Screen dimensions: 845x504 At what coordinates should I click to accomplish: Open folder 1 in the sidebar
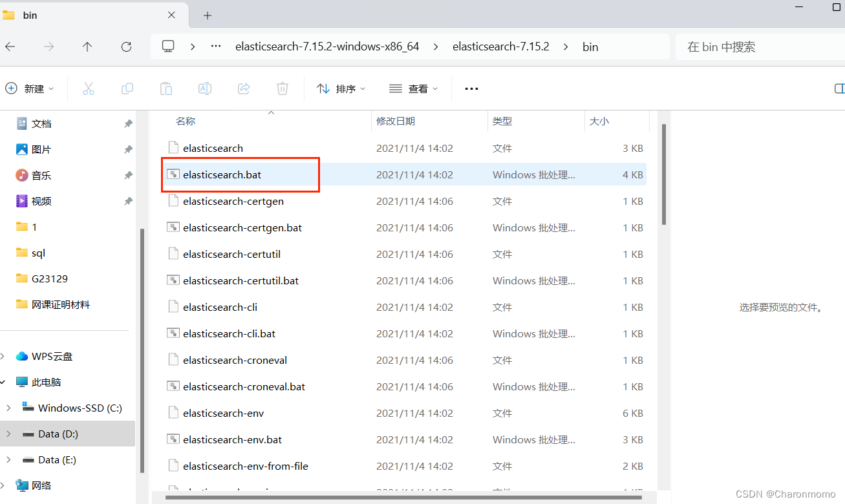(34, 227)
